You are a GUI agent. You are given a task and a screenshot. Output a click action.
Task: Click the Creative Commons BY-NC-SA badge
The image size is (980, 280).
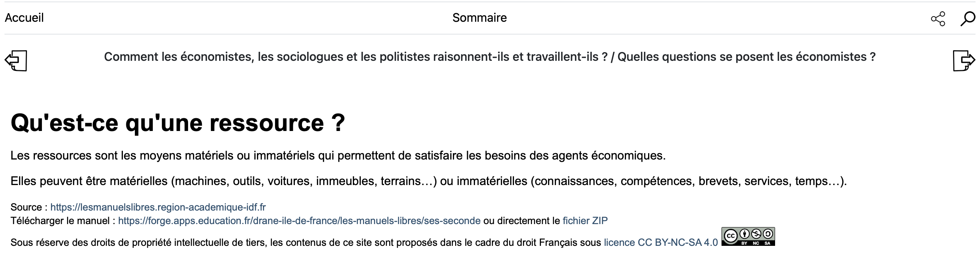748,236
